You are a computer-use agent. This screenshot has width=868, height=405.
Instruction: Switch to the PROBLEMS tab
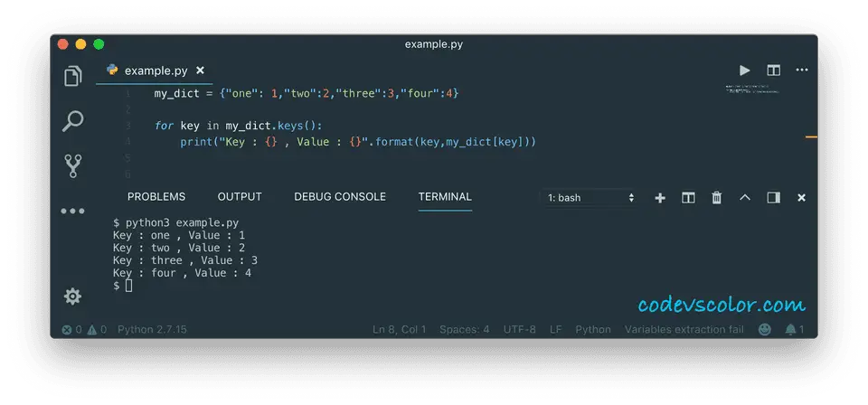click(156, 197)
